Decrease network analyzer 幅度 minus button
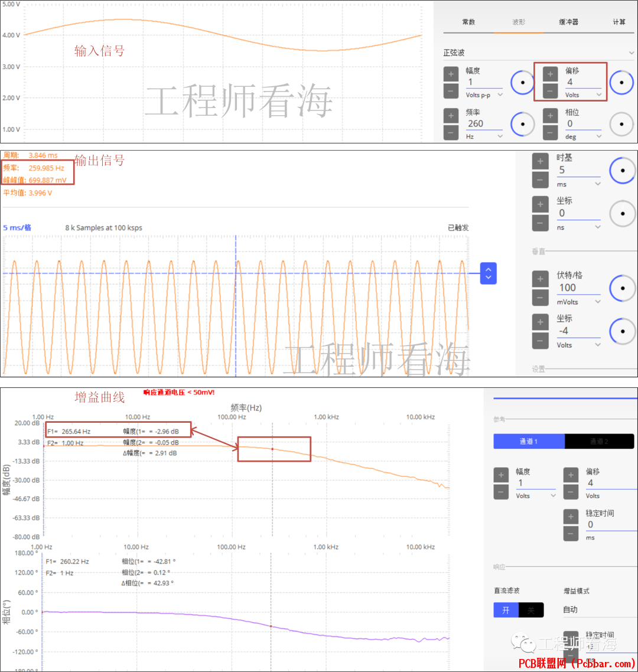Screen dimensions: 638x672 501,491
